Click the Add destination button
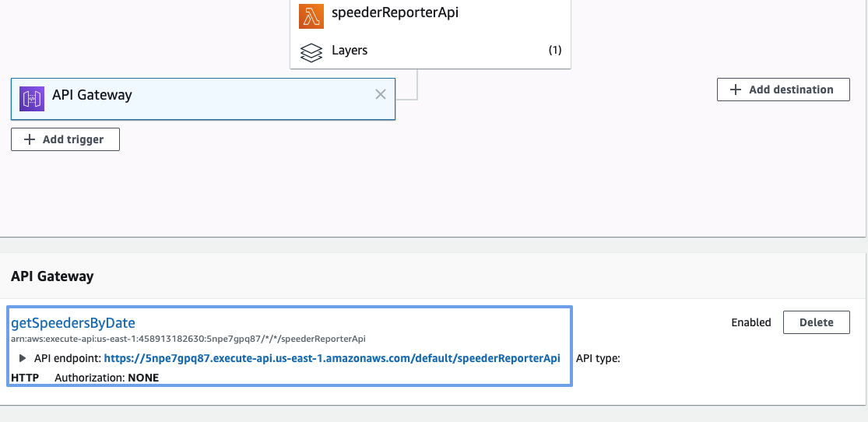Screen dimensions: 868x422 click(x=783, y=90)
